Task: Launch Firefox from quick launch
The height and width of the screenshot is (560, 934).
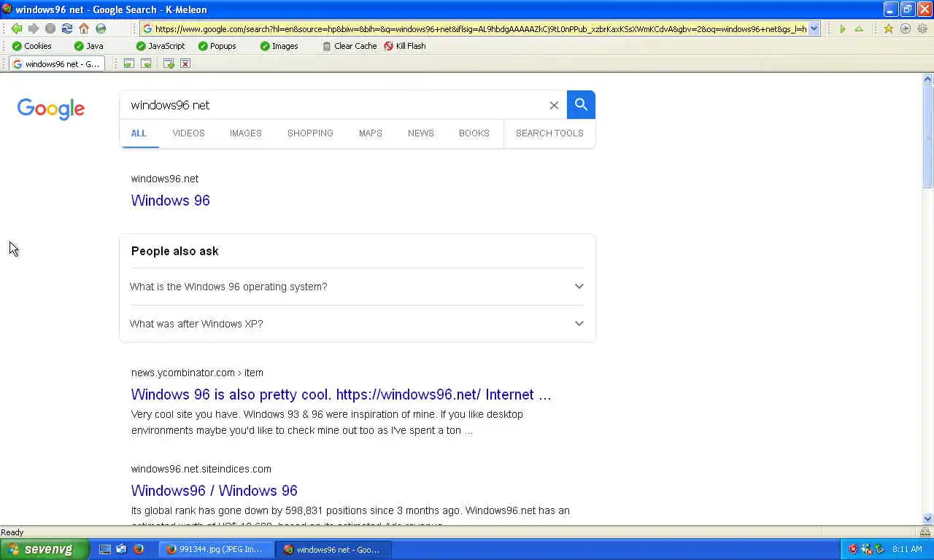Action: click(x=139, y=549)
